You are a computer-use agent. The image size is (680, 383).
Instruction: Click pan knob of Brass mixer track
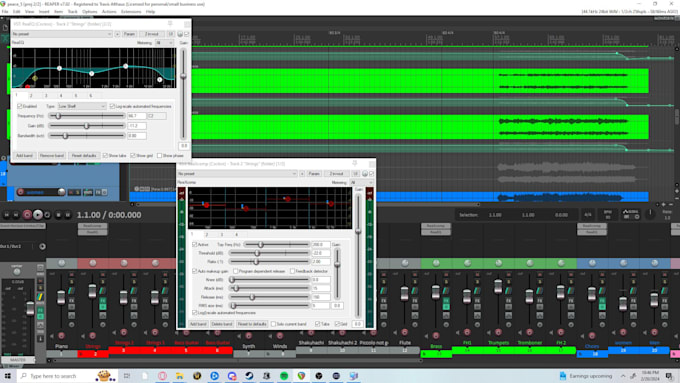436,263
